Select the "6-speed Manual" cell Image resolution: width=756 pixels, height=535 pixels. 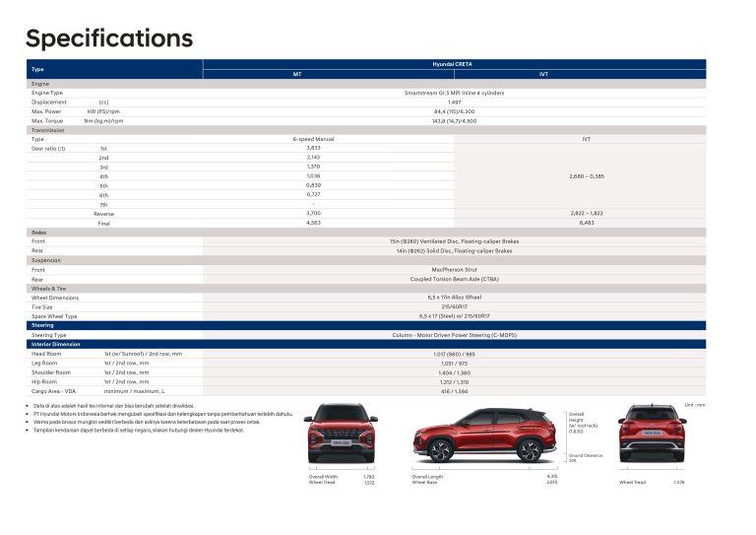[x=313, y=139]
